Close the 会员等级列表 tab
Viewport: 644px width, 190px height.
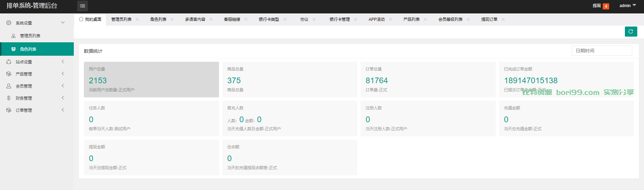468,19
